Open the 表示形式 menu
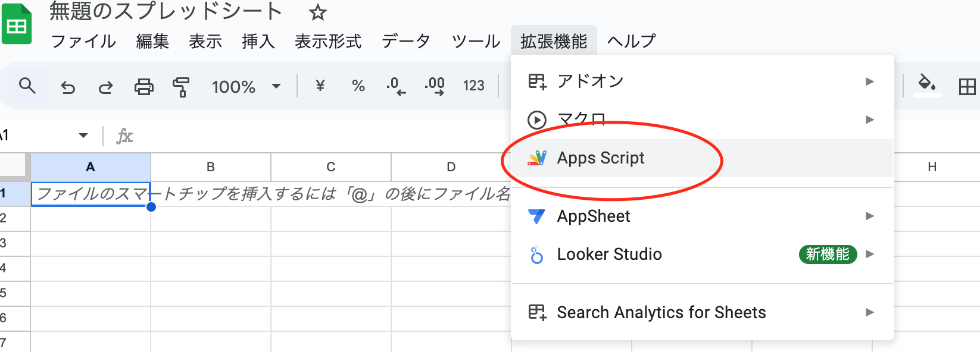This screenshot has height=352, width=980. coord(328,41)
